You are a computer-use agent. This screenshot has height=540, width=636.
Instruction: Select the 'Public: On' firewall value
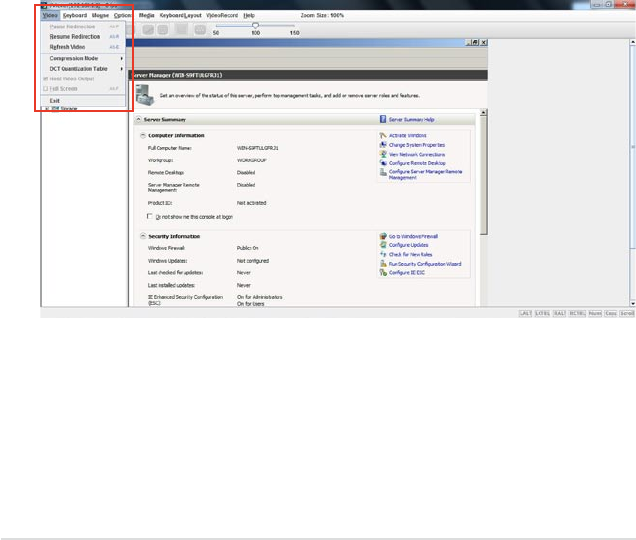(x=247, y=248)
